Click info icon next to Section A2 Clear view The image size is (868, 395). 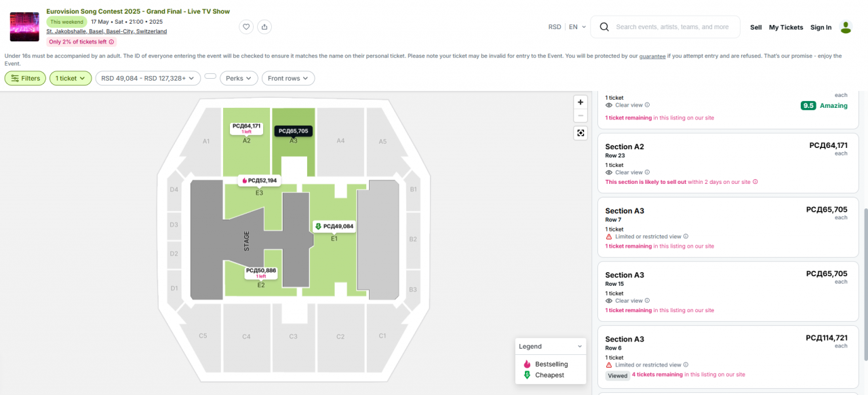coord(648,172)
